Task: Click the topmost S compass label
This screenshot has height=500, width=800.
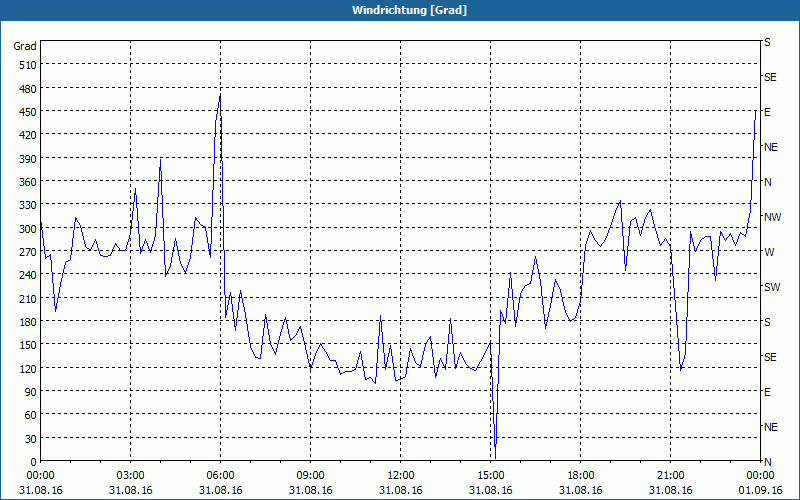Action: pos(767,42)
